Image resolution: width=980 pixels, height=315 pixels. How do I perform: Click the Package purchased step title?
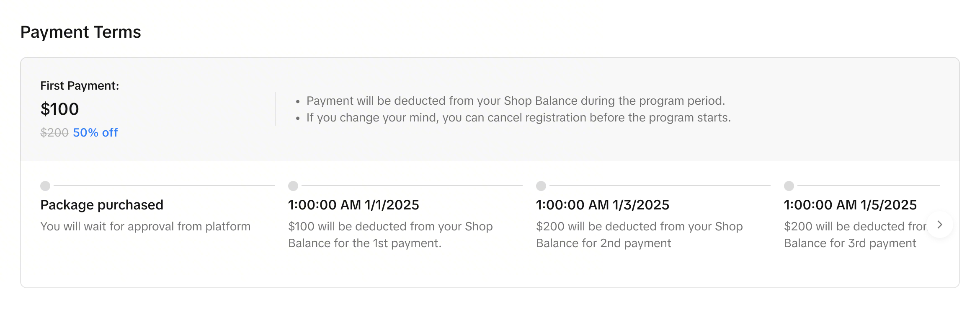pyautogui.click(x=102, y=205)
